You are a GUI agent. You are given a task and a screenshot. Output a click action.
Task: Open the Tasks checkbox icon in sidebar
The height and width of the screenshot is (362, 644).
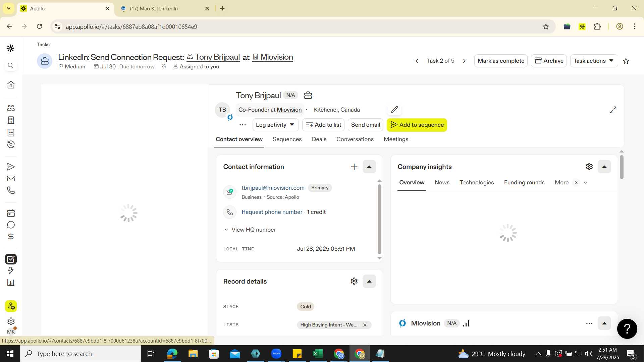[11, 259]
